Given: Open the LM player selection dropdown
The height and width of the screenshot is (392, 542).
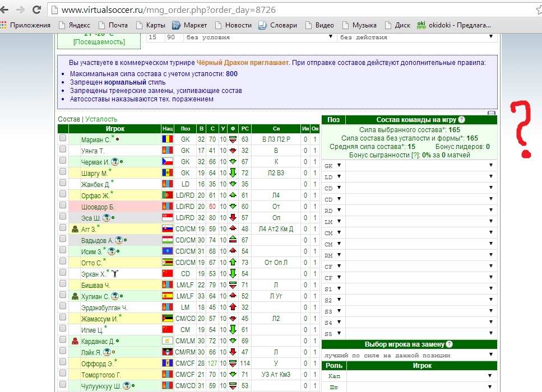Looking at the screenshot, I should tap(421, 221).
